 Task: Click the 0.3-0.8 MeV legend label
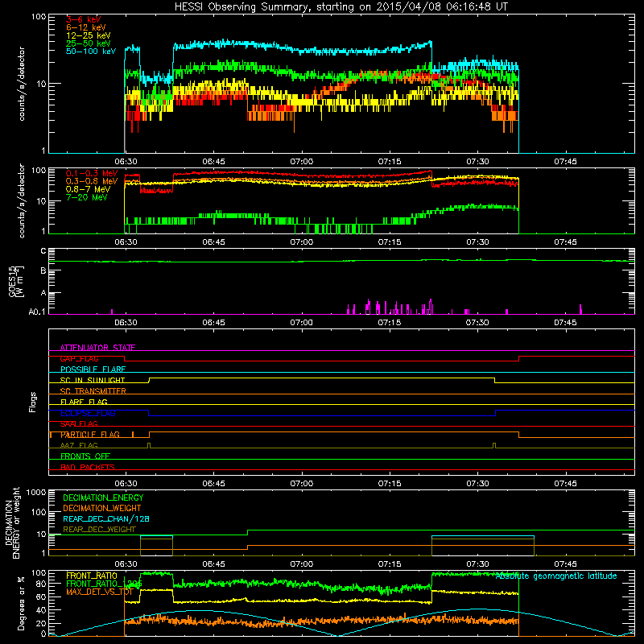pos(92,181)
